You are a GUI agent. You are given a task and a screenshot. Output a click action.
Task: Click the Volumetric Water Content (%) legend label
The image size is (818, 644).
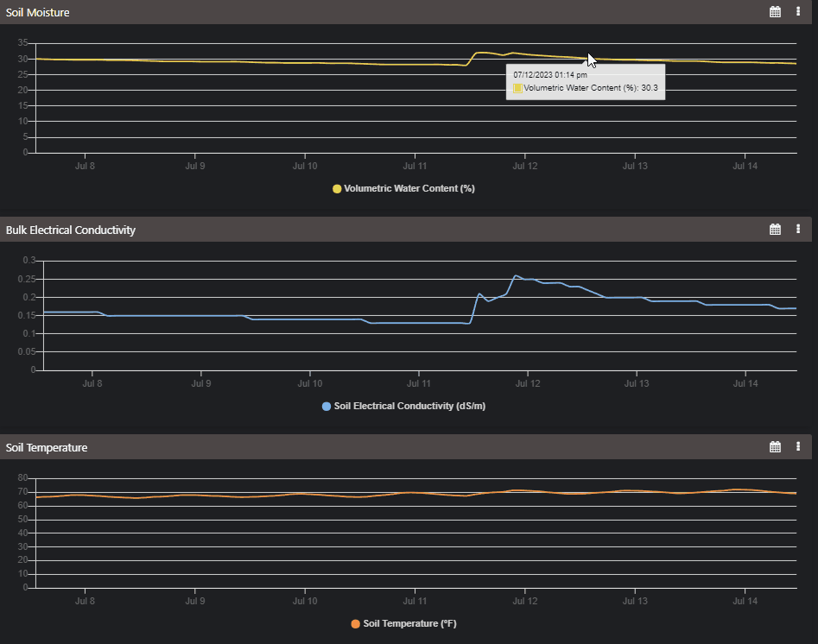409,188
